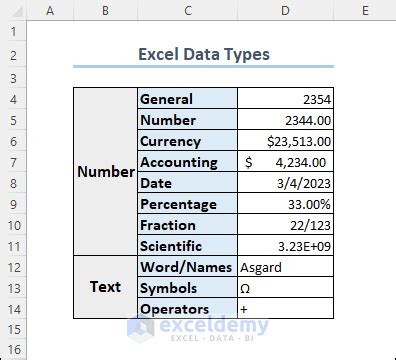Screen dimensions: 396x360
Task: Select the cell containing 2344.00
Action: (x=286, y=120)
